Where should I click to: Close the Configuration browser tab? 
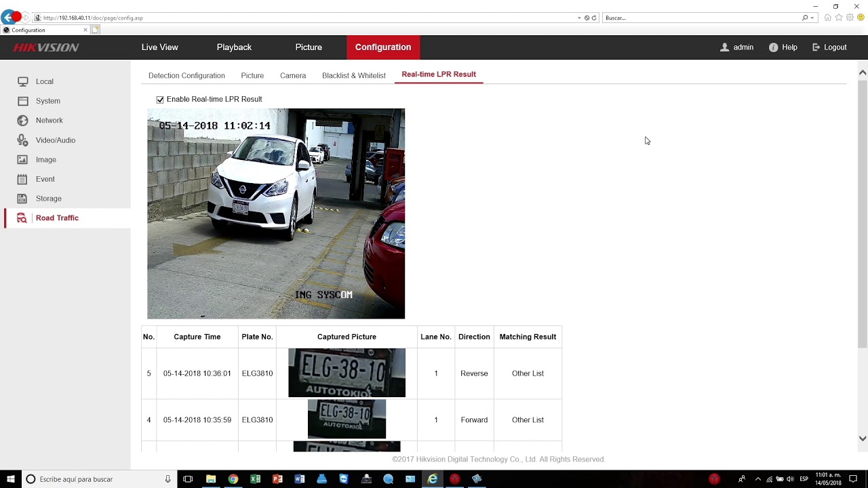pyautogui.click(x=85, y=30)
